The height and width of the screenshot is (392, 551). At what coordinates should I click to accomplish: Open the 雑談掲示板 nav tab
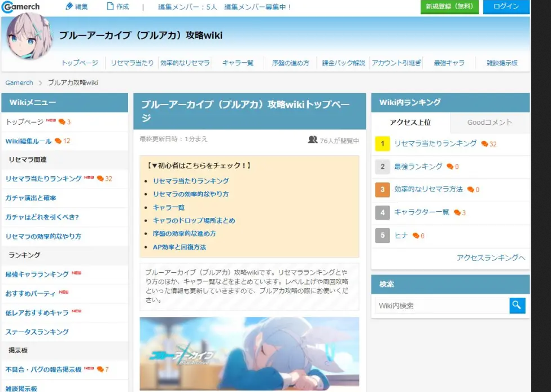tap(502, 63)
